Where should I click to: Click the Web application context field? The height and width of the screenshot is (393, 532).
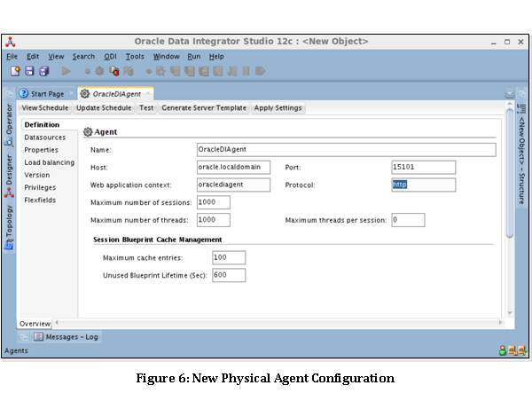click(233, 185)
